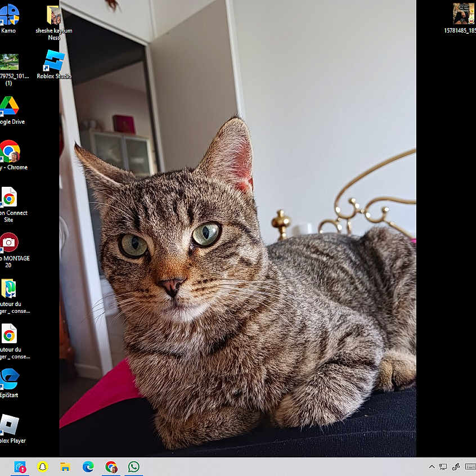The image size is (476, 476).
Task: Open the Connect Site Chrome file icon
Action: tap(9, 197)
